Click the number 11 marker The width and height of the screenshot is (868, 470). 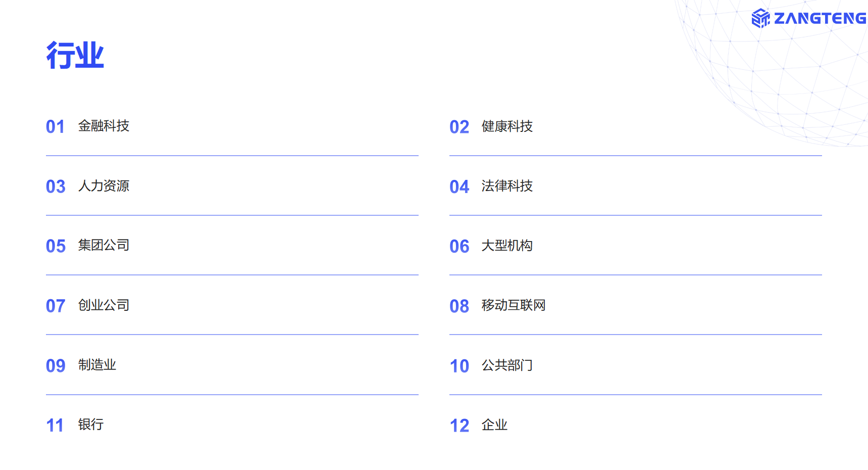point(55,426)
